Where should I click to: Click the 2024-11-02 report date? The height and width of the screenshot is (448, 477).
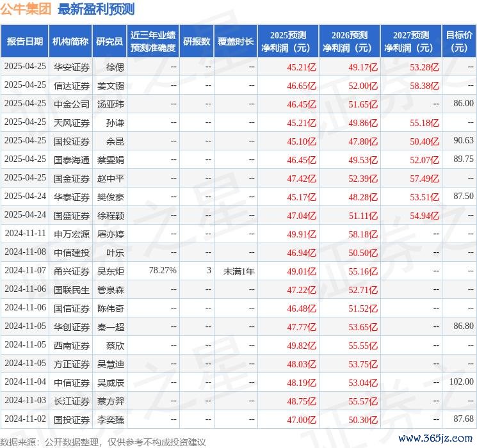(25, 419)
